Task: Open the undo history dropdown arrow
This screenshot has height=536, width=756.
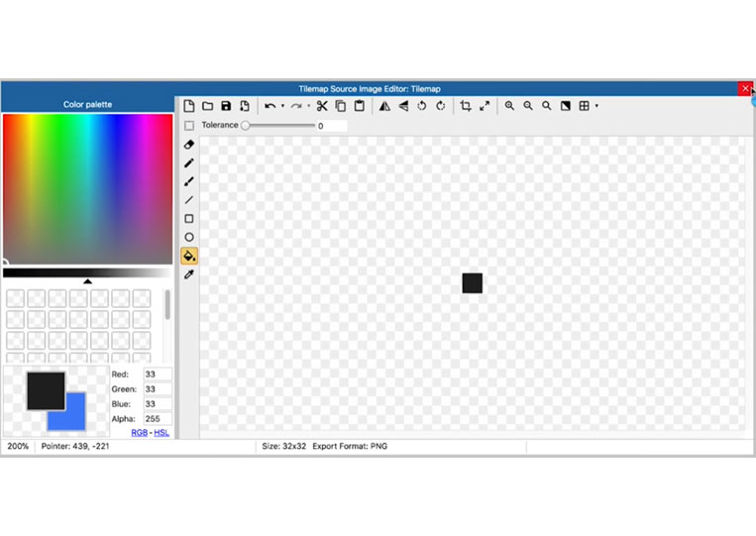Action: (x=282, y=106)
